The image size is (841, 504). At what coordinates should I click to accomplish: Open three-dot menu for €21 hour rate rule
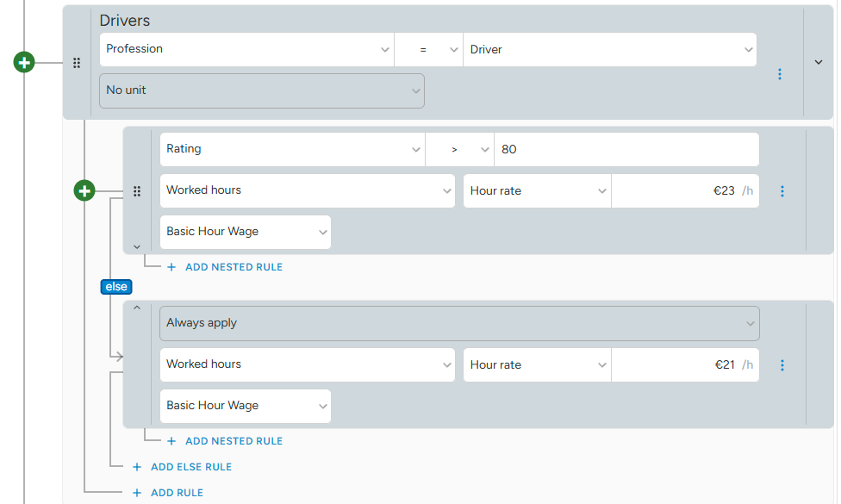(x=782, y=365)
